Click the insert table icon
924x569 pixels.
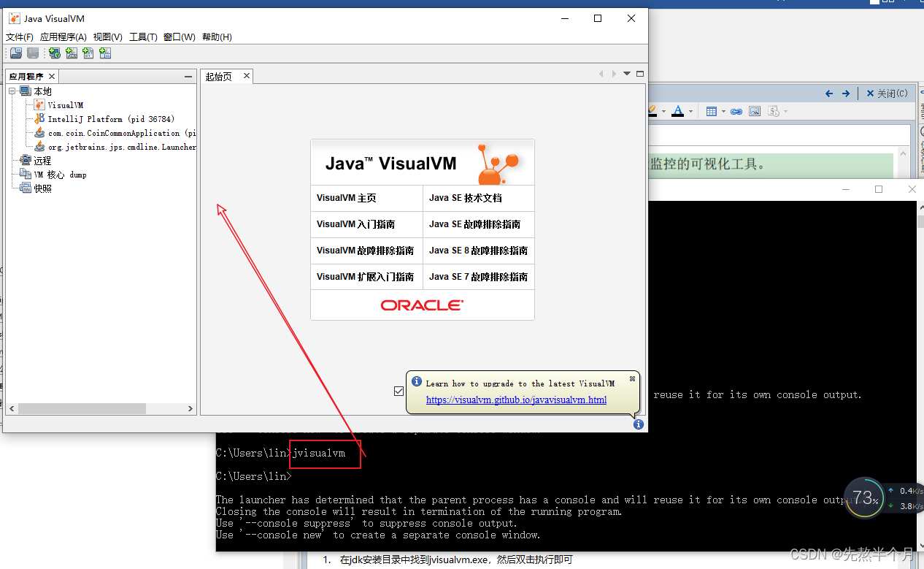point(712,111)
